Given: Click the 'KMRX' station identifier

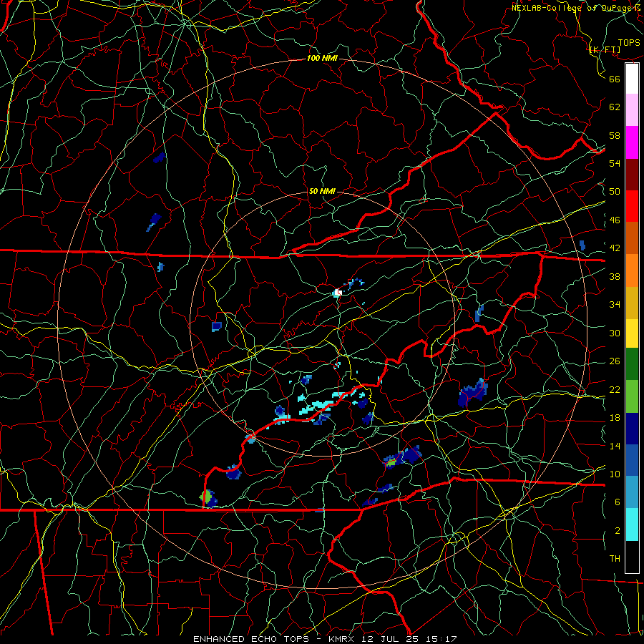Looking at the screenshot, I should 341,639.
